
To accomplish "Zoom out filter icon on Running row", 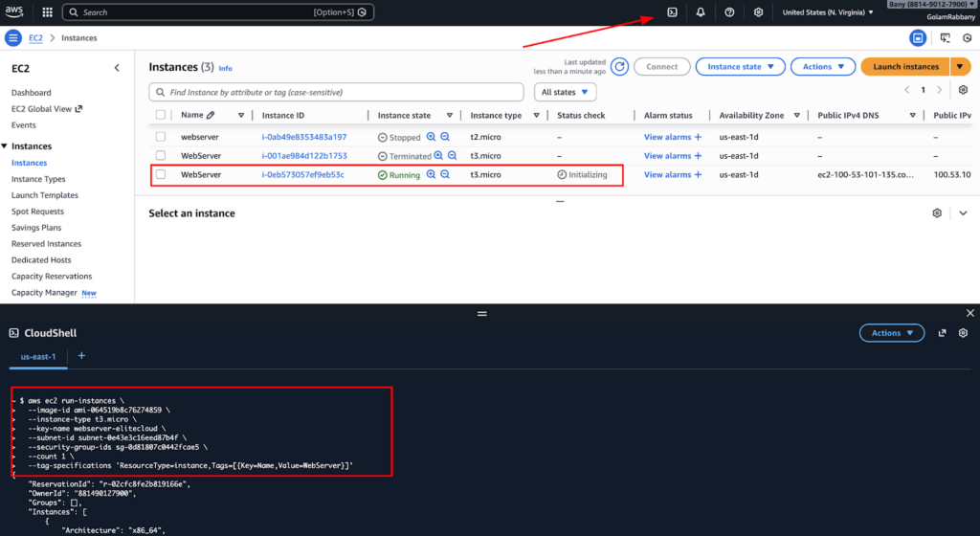I will tap(445, 174).
